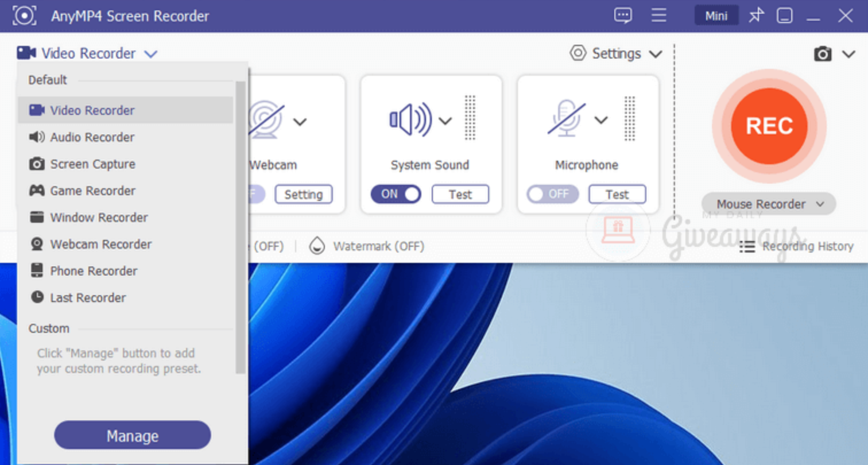Open the hamburger menu icon
Screen dimensions: 868x465
(659, 15)
